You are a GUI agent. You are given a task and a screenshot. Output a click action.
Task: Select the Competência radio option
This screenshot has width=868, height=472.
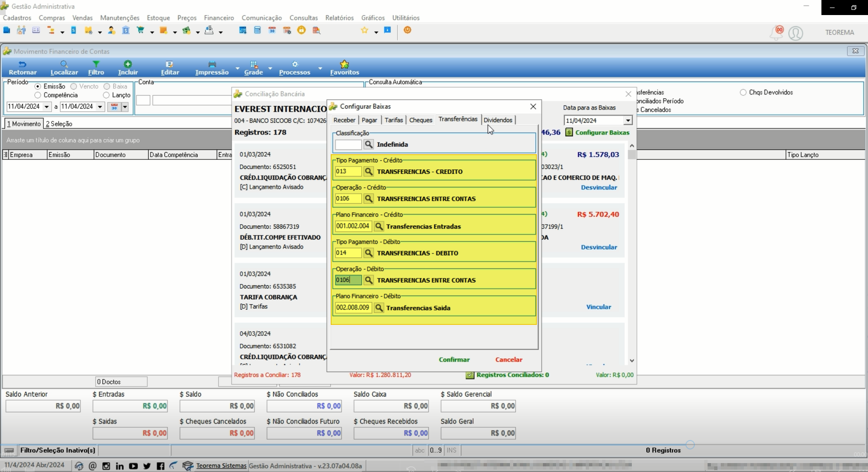pyautogui.click(x=38, y=95)
